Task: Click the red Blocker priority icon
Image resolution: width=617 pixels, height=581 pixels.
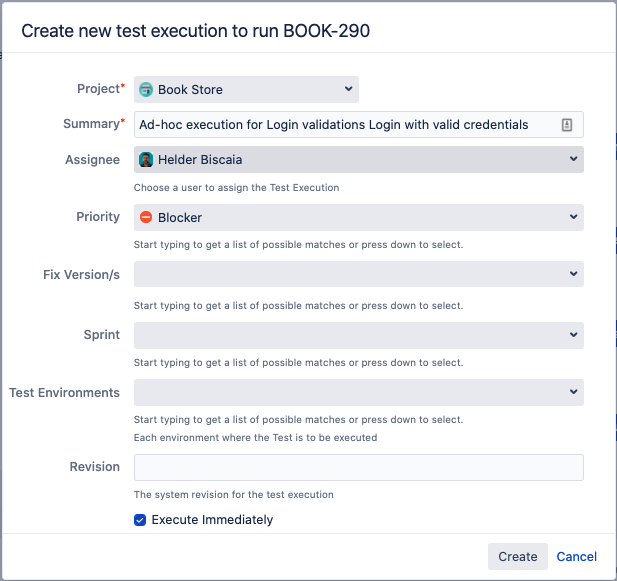Action: click(x=146, y=217)
